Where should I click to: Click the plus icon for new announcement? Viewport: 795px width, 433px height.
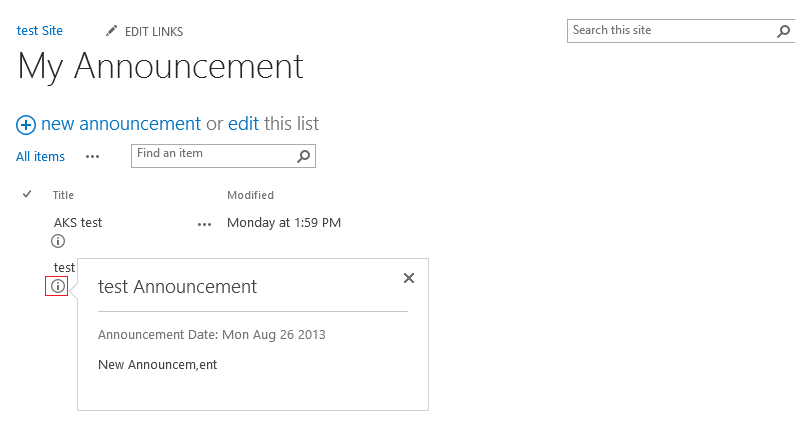pyautogui.click(x=26, y=125)
